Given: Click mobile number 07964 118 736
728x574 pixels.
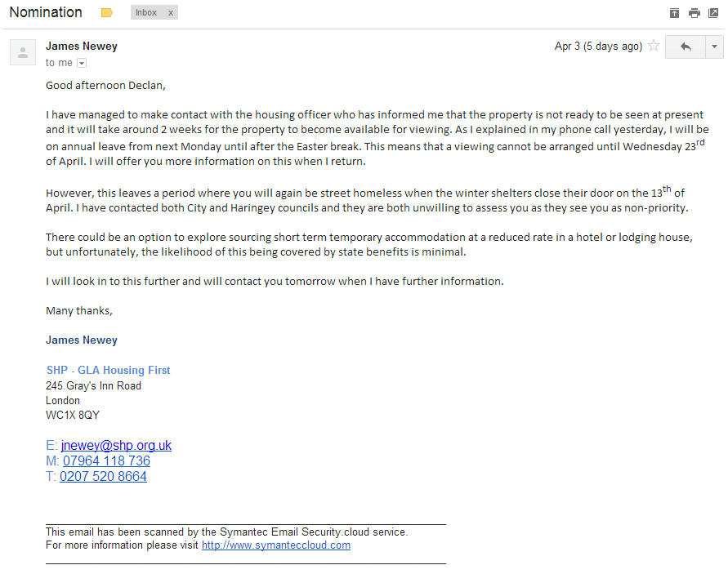Looking at the screenshot, I should (106, 461).
